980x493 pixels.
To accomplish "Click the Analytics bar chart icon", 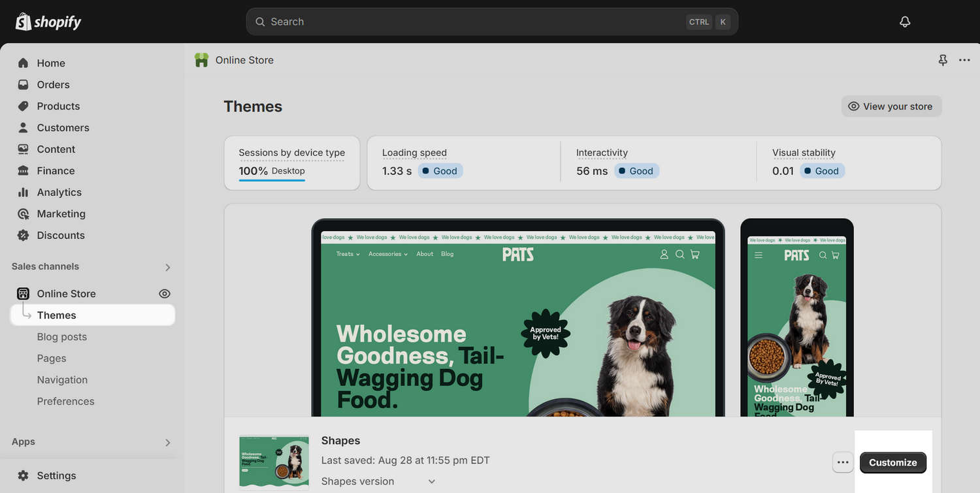I will pos(24,192).
